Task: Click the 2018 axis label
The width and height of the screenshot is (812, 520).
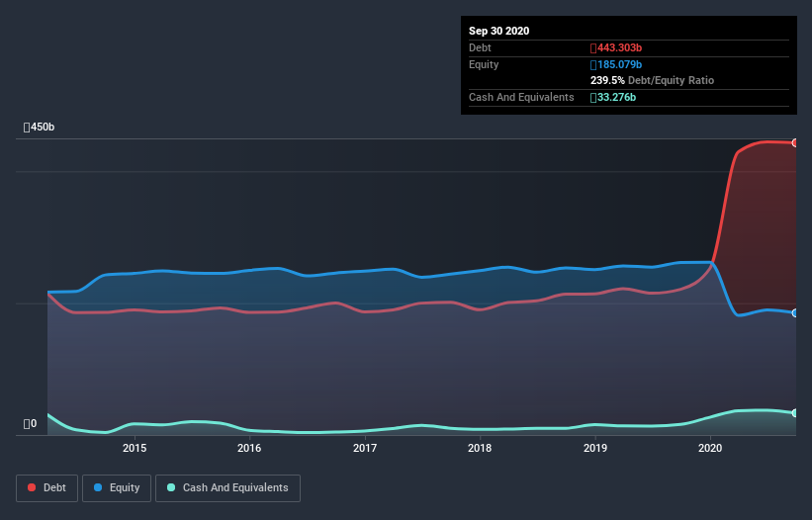Action: [480, 448]
